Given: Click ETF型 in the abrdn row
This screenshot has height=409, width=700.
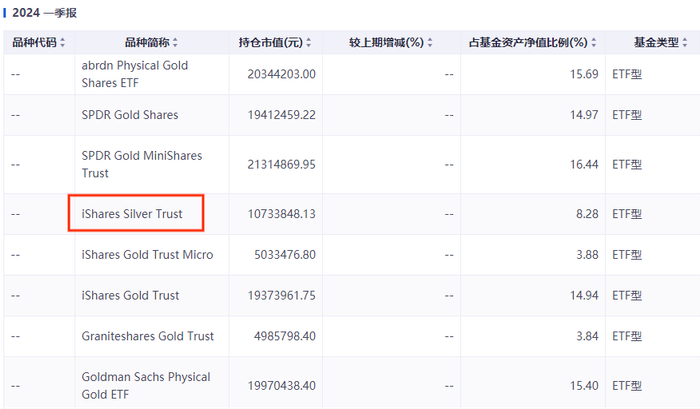Looking at the screenshot, I should tap(627, 74).
